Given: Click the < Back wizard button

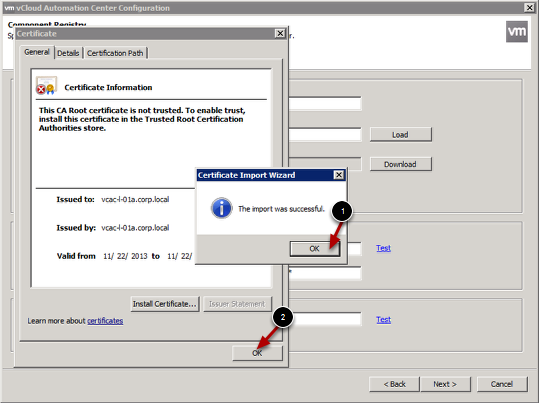Looking at the screenshot, I should click(x=394, y=384).
